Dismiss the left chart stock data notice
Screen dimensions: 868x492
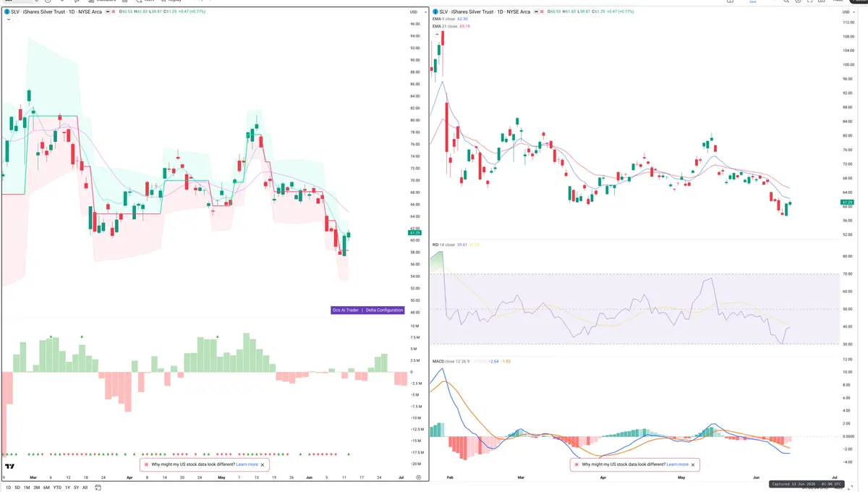click(x=263, y=465)
